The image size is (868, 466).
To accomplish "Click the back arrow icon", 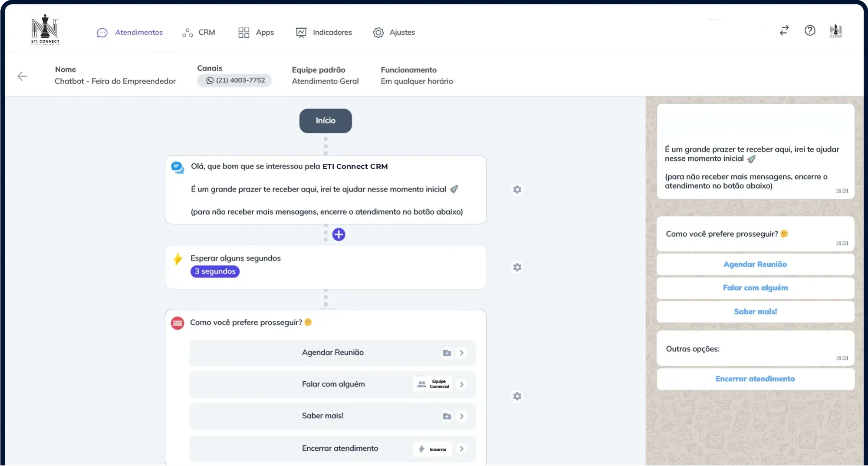I will point(22,76).
